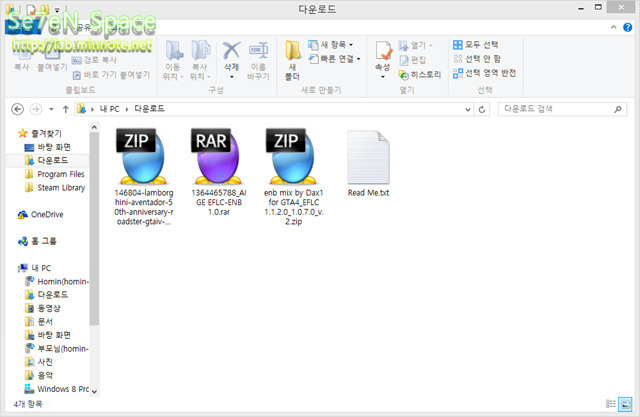This screenshot has width=640, height=417.
Task: Click the search magnifier icon
Action: pyautogui.click(x=618, y=109)
